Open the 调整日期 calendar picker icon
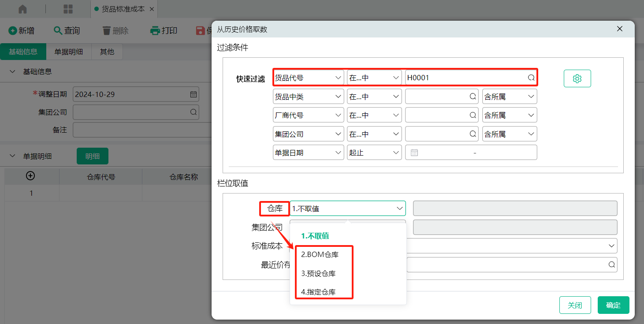The image size is (644, 324). click(193, 94)
